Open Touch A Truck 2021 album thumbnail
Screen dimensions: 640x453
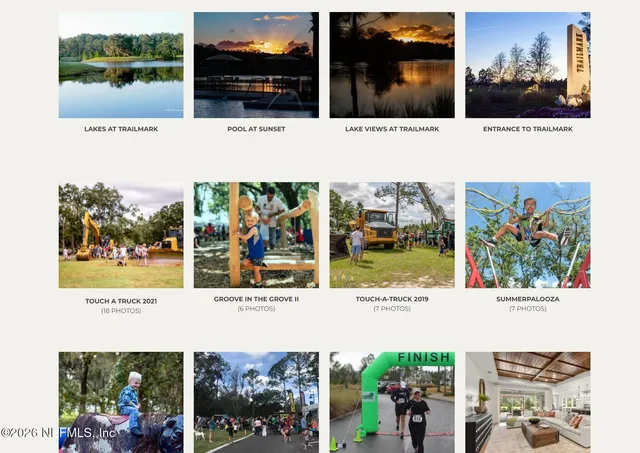[x=121, y=235]
